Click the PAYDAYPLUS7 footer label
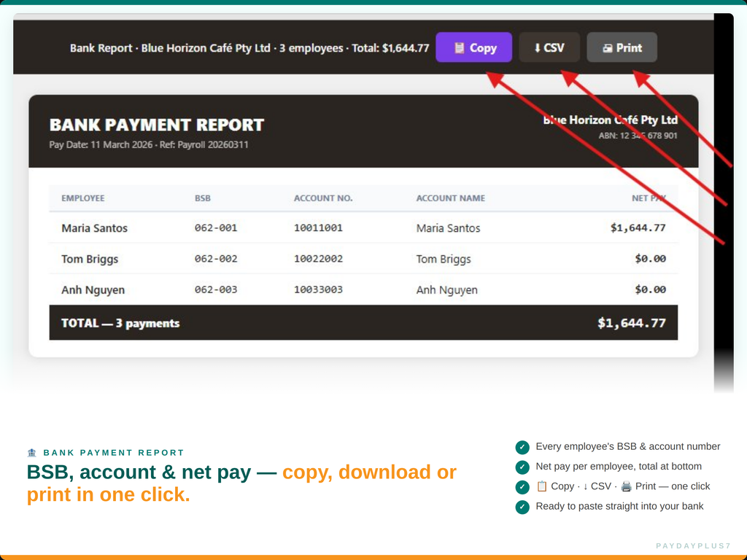The width and height of the screenshot is (747, 560). (692, 545)
